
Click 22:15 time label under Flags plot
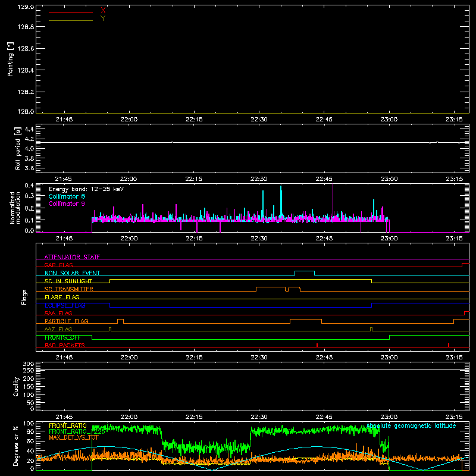[194, 358]
